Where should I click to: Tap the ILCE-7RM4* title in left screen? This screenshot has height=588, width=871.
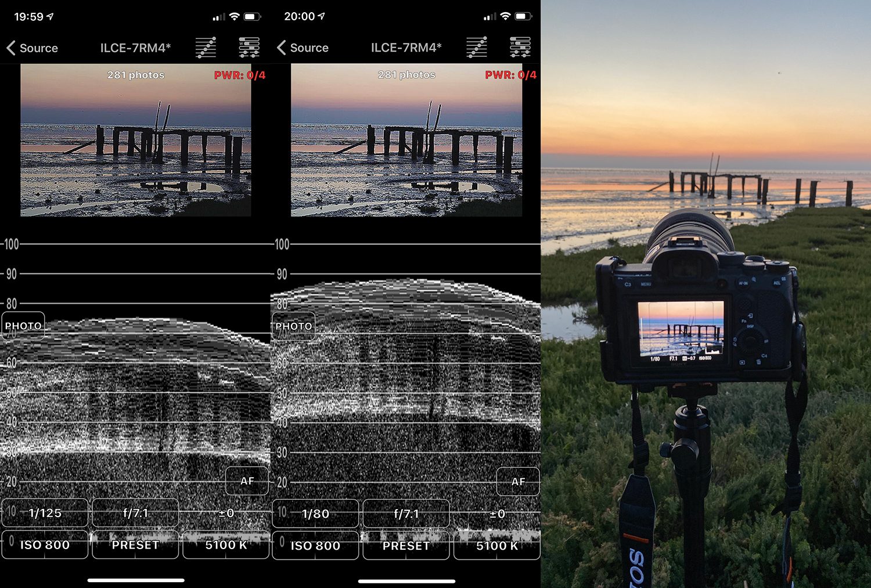[x=135, y=48]
